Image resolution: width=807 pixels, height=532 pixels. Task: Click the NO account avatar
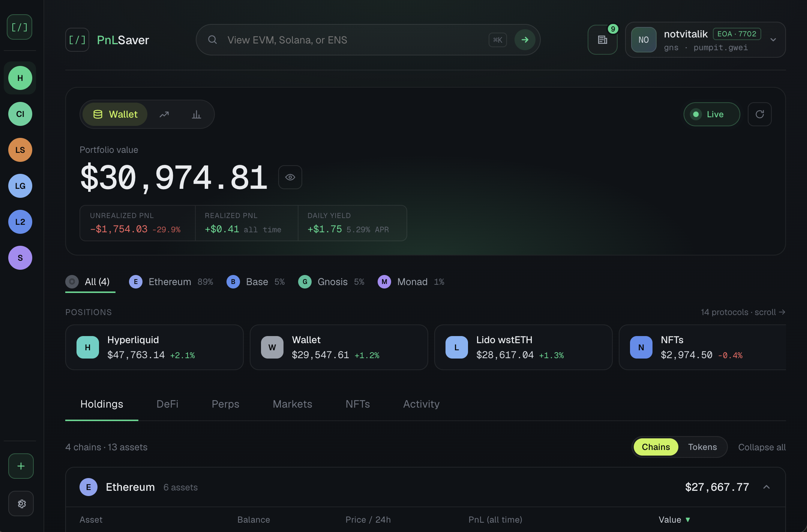tap(644, 40)
